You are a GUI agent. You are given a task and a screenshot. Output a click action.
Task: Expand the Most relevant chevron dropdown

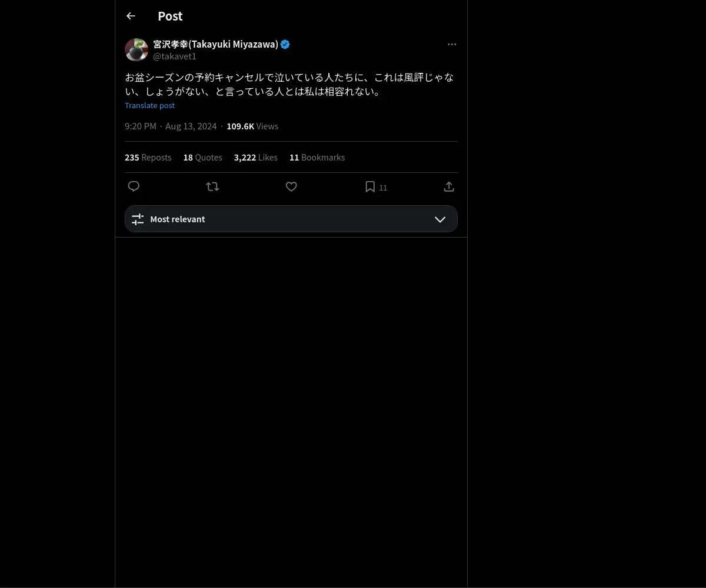pyautogui.click(x=440, y=219)
